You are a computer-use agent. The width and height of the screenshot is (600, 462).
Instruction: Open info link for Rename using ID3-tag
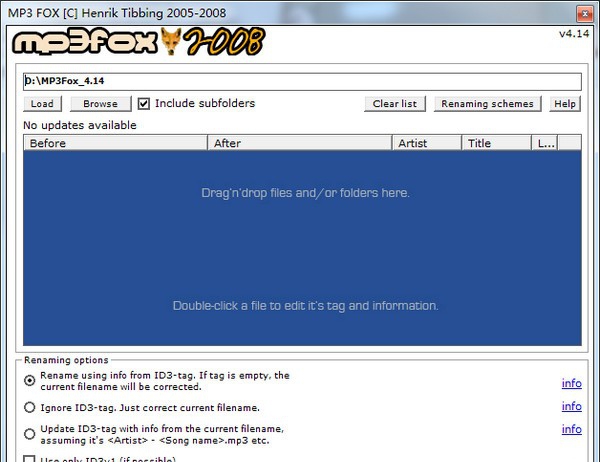point(572,383)
